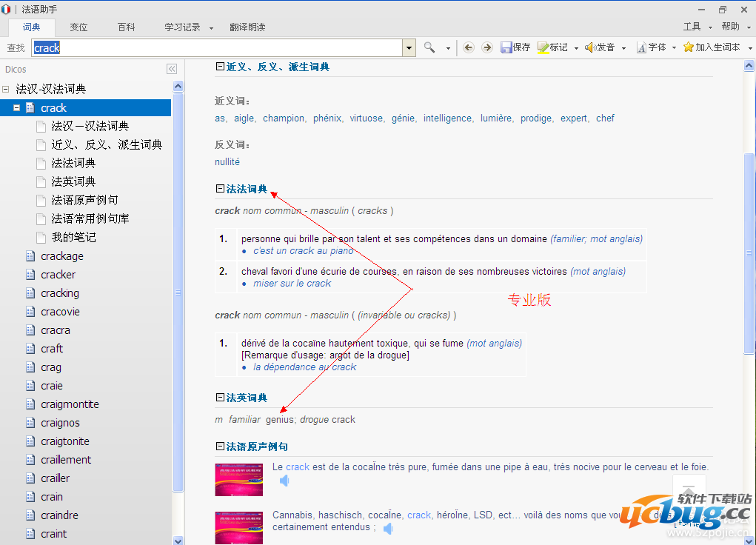Image resolution: width=756 pixels, height=545 pixels.
Task: Collapse the 法法词典 section
Action: (220, 189)
